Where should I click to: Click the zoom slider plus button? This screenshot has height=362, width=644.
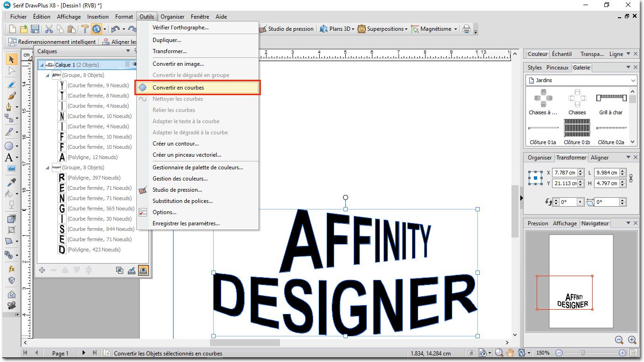623,353
